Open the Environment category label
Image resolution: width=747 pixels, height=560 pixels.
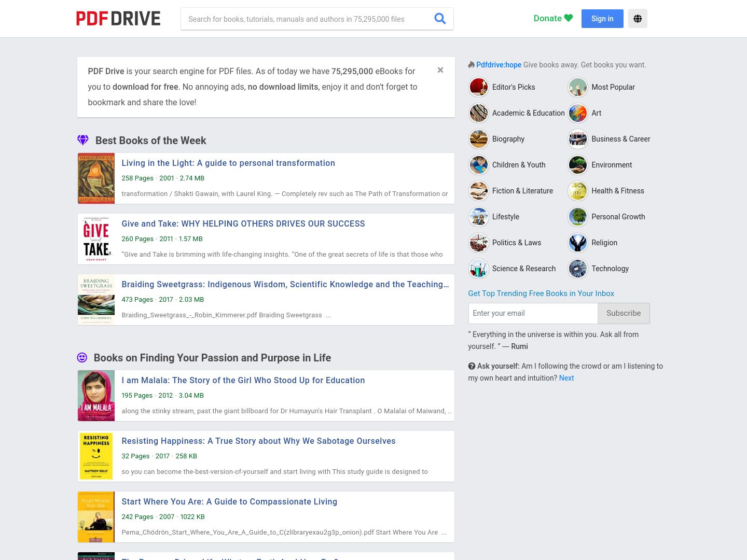(x=612, y=165)
